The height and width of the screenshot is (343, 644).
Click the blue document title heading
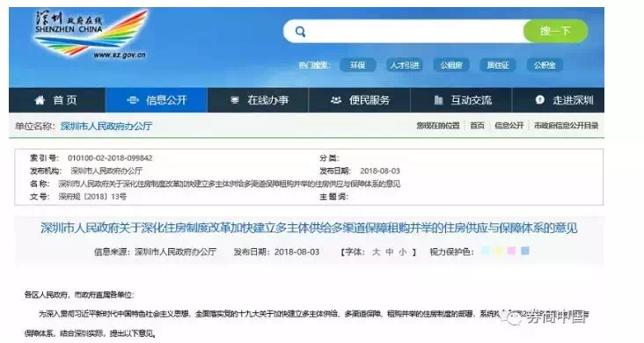(309, 228)
